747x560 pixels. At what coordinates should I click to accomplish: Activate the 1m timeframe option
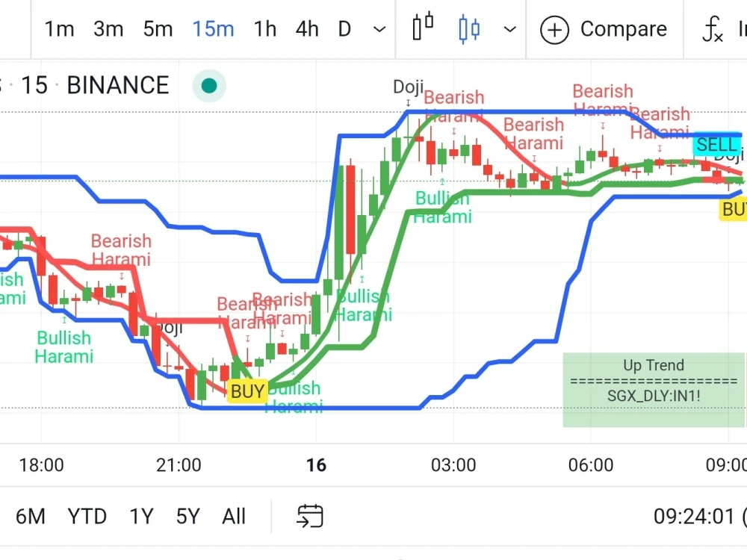(x=59, y=28)
